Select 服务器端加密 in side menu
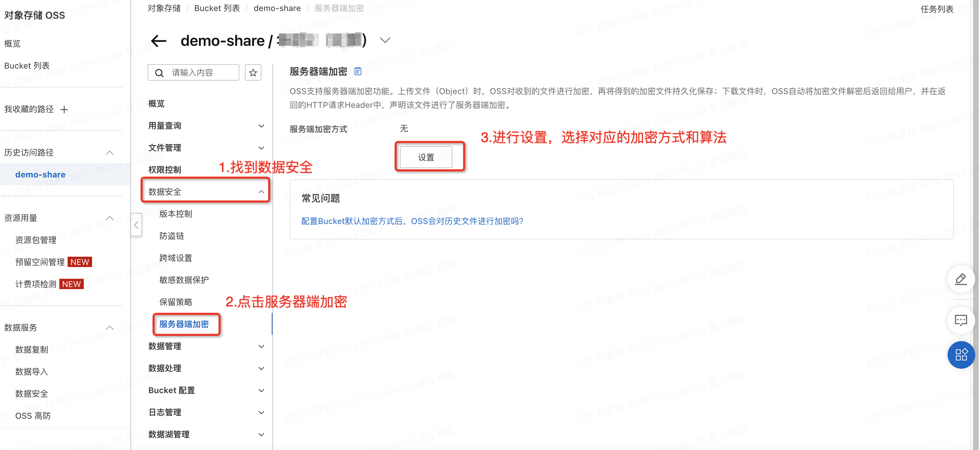The width and height of the screenshot is (980, 450). [x=184, y=324]
